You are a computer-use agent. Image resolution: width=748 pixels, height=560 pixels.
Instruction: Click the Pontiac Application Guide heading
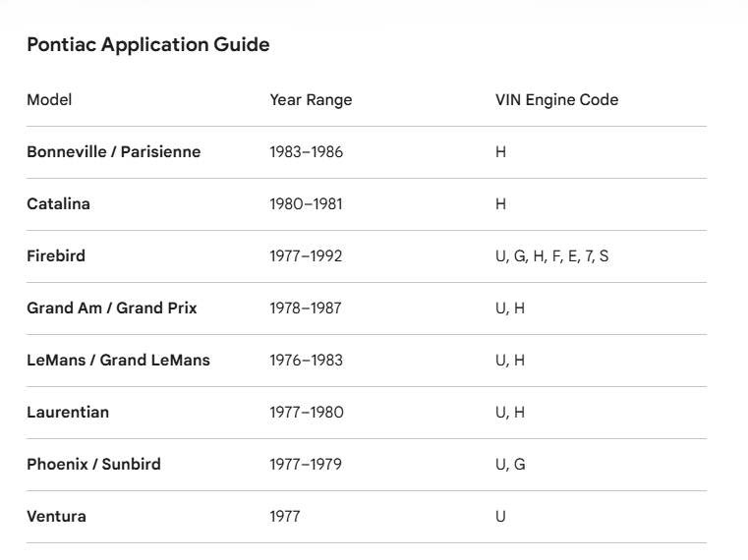pyautogui.click(x=147, y=45)
